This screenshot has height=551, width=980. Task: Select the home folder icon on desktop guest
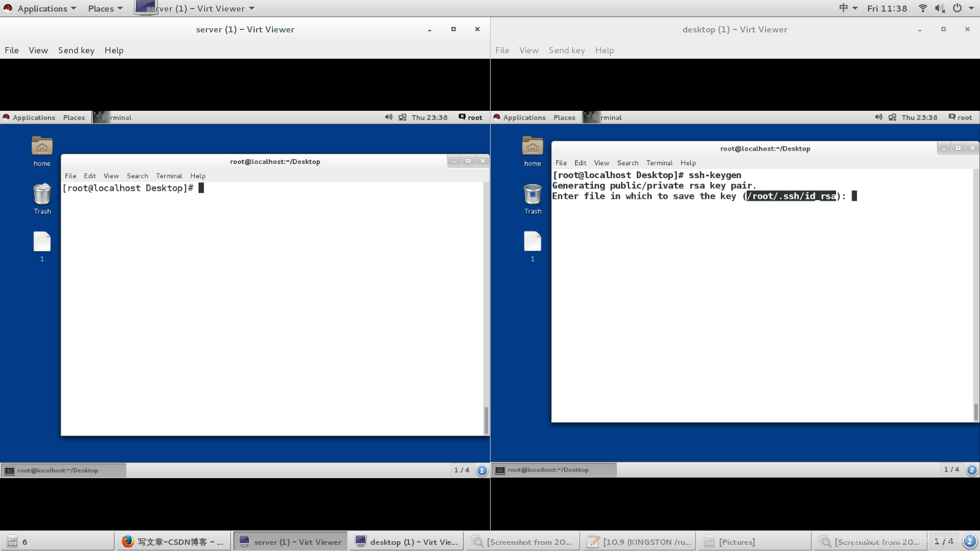pos(533,152)
